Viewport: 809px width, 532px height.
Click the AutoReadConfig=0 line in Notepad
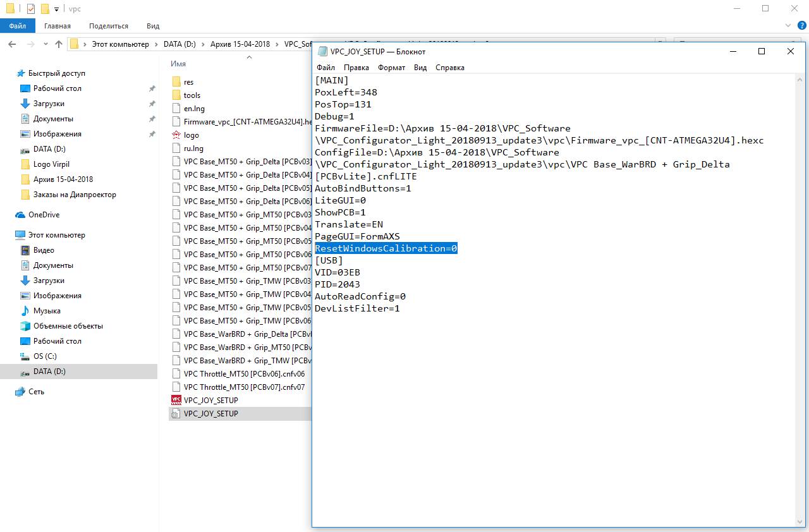(x=360, y=296)
